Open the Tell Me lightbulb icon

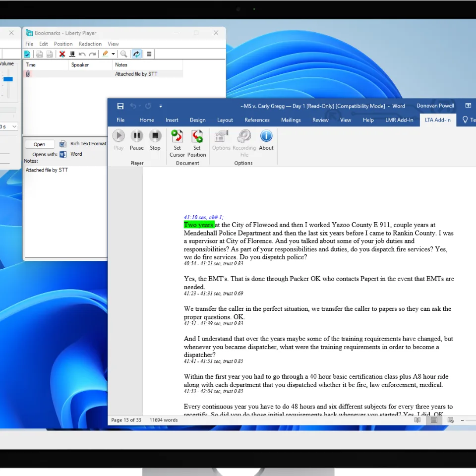pos(465,119)
